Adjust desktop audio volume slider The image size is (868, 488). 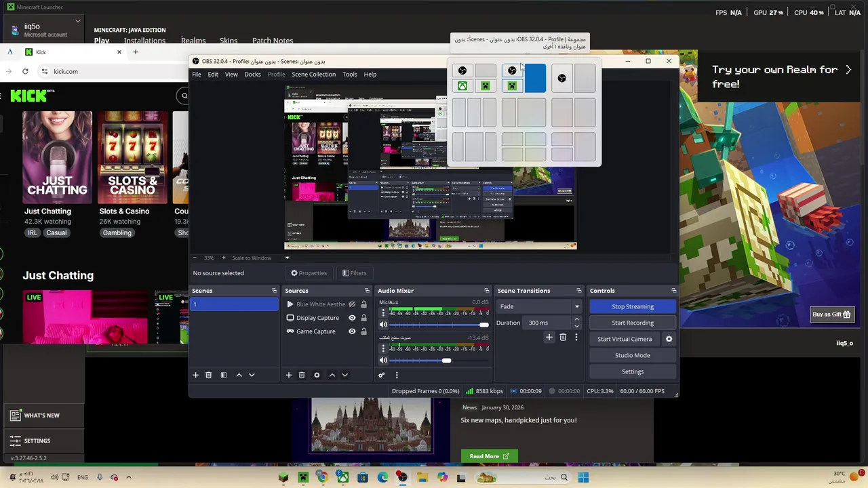(446, 361)
